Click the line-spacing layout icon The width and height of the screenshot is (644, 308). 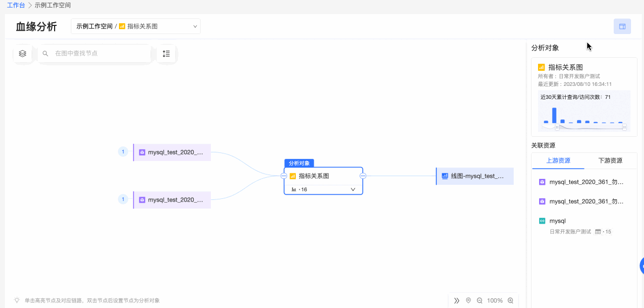166,53
